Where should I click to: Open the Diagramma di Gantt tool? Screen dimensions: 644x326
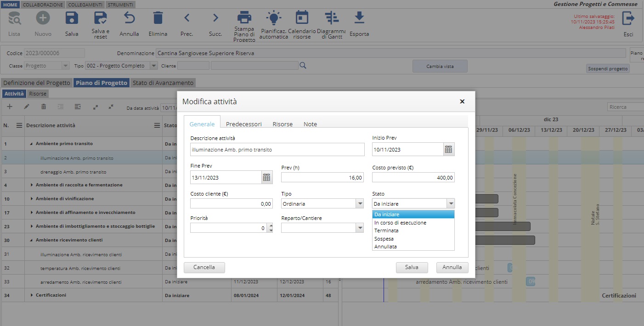click(x=331, y=18)
